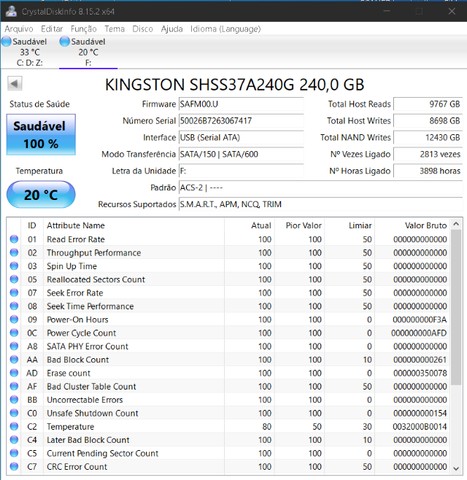Click blue health orb of F: disk
The image size is (467, 480).
(64, 42)
